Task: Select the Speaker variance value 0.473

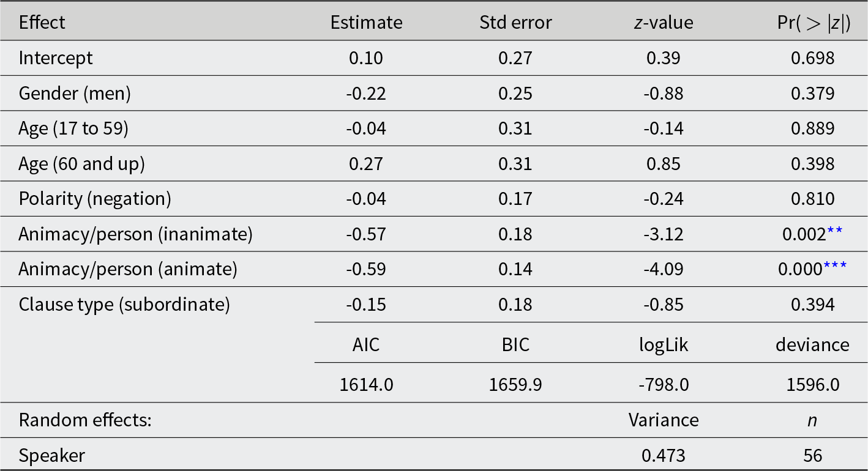Action: coord(664,456)
